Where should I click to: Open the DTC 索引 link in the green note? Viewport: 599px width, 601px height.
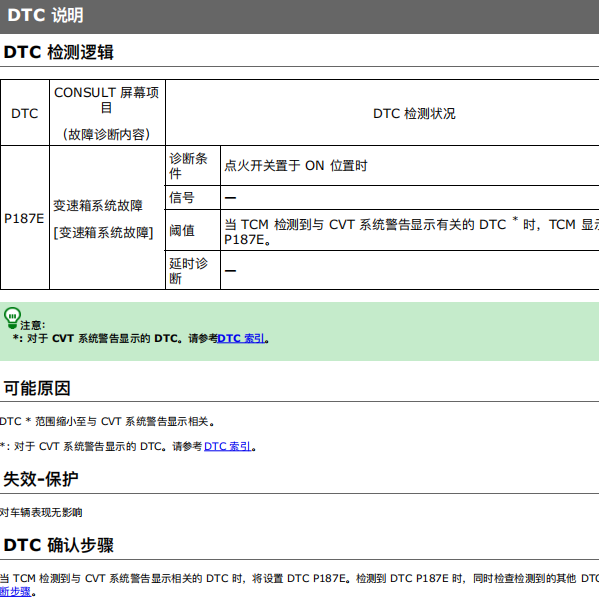tap(241, 338)
